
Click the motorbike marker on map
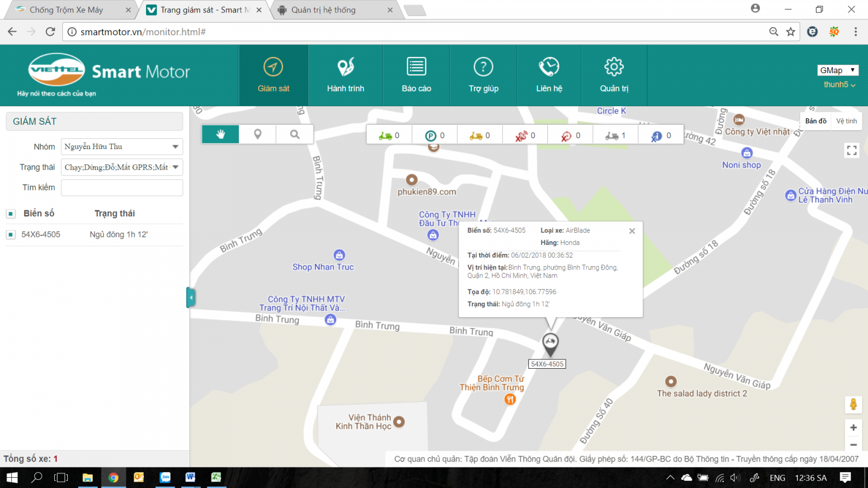click(550, 343)
